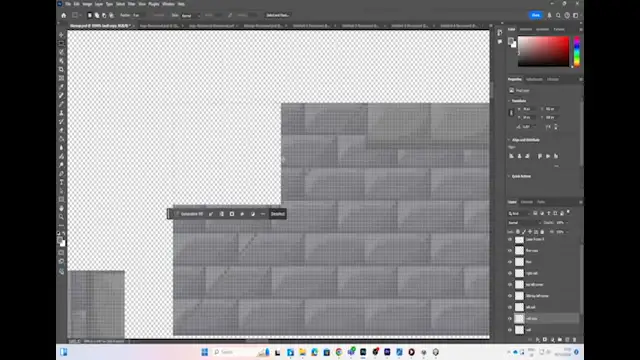Click Flip vertical icon in Properties
This screenshot has width=640, height=360.
pyautogui.click(x=556, y=127)
